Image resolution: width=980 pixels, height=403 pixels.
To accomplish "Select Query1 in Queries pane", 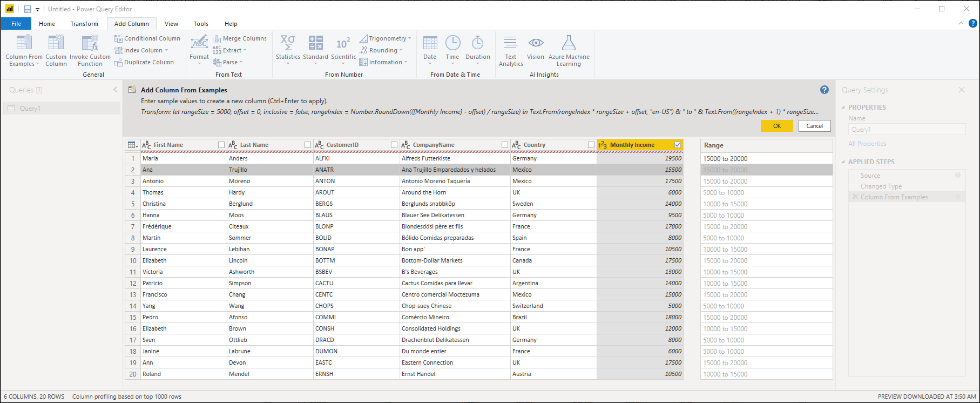I will click(x=61, y=109).
